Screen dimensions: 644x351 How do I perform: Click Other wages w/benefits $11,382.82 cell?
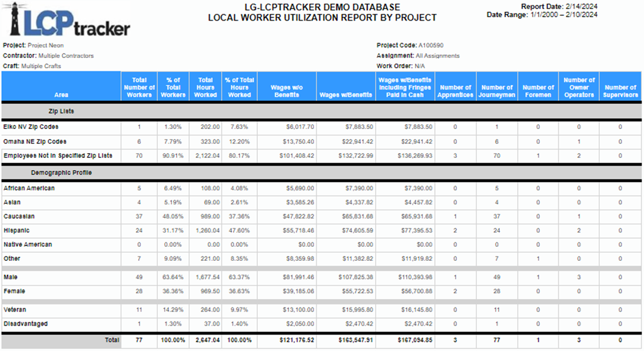pyautogui.click(x=357, y=259)
